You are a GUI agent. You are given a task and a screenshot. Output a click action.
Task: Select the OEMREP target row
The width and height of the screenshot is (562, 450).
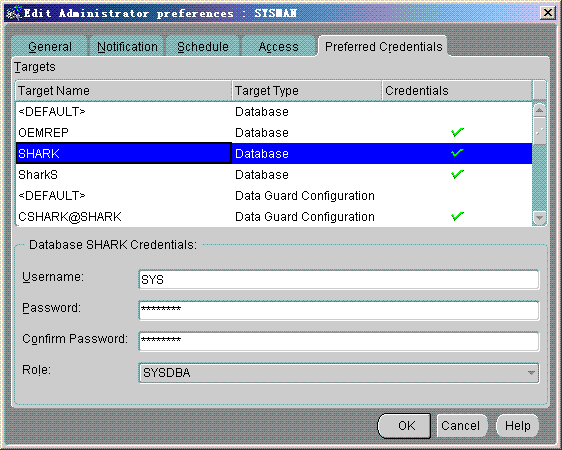pyautogui.click(x=274, y=133)
